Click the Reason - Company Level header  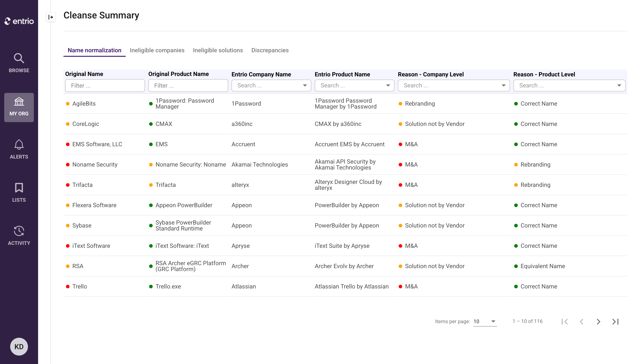(431, 74)
